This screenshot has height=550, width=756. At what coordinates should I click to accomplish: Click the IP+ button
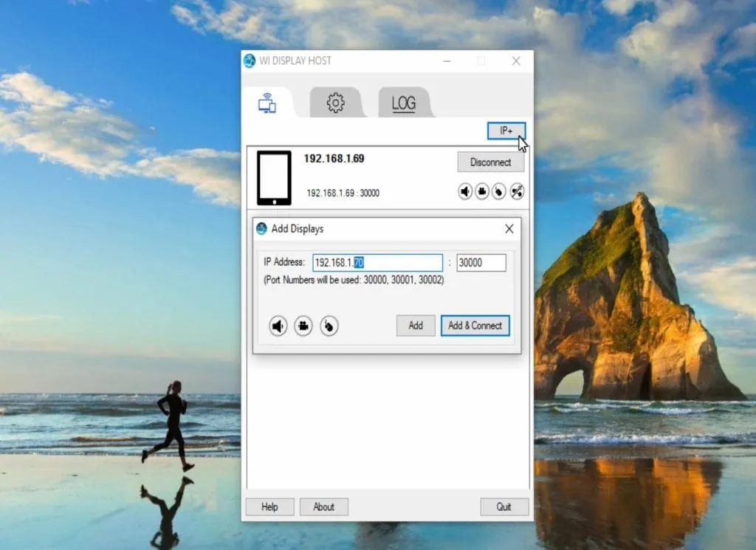tap(506, 131)
